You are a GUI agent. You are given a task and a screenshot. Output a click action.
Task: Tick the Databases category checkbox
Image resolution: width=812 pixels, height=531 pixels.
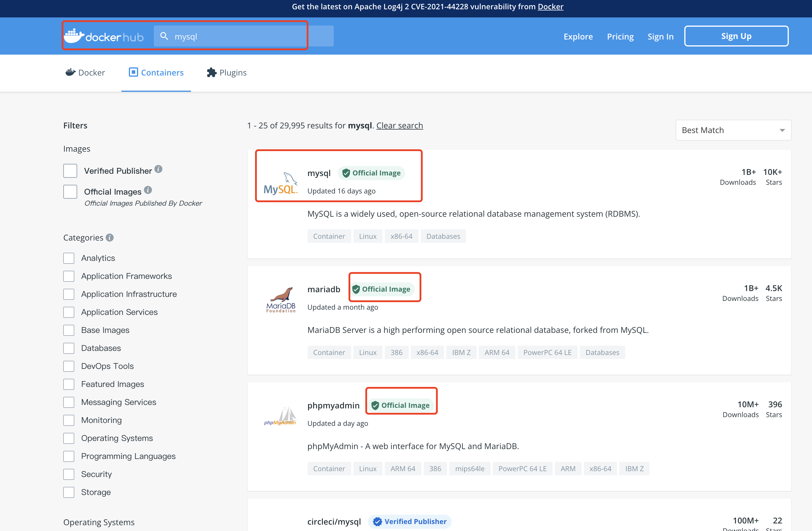pos(68,348)
